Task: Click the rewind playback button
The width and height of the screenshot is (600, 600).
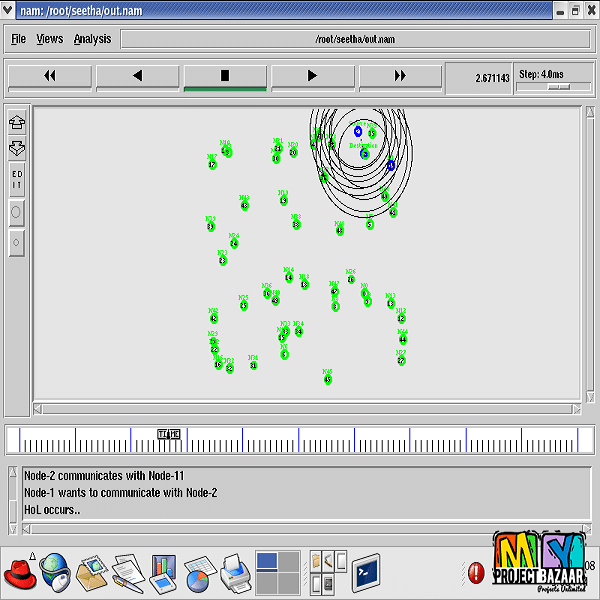Action: 49,76
